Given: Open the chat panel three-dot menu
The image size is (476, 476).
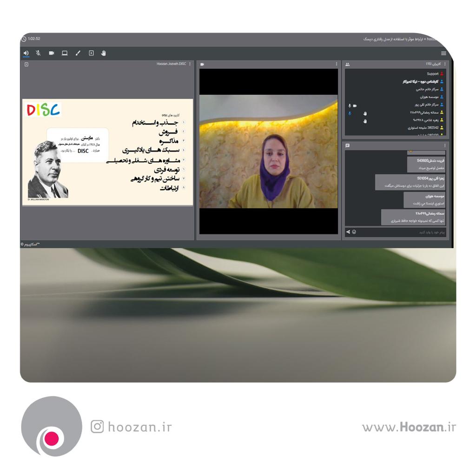Looking at the screenshot, I should coord(445,145).
